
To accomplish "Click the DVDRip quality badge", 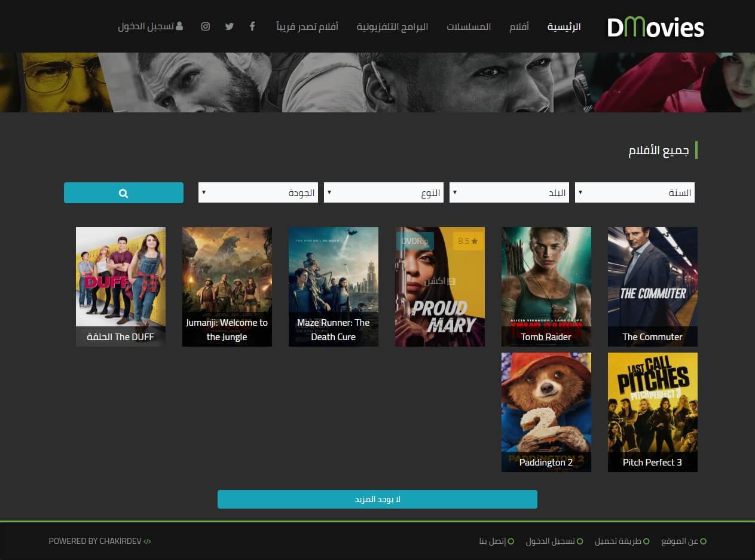I will point(414,241).
